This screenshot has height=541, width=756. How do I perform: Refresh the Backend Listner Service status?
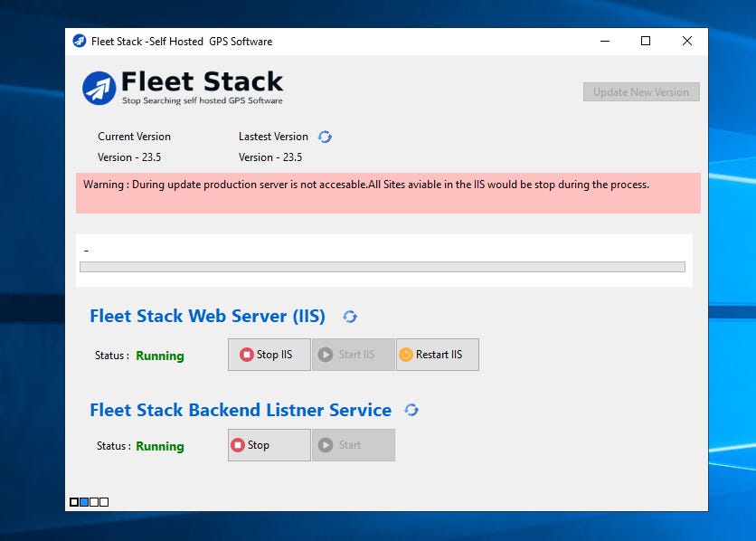pyautogui.click(x=411, y=410)
